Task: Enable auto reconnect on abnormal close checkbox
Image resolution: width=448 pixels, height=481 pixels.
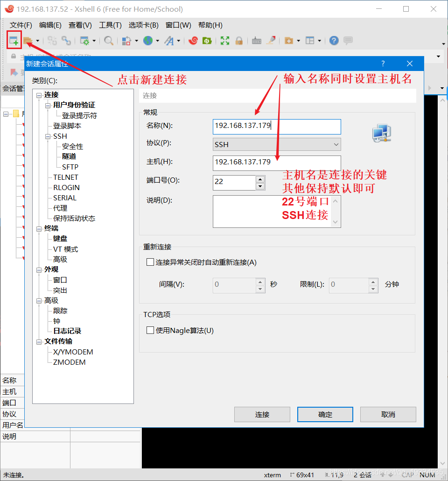Action: 150,262
